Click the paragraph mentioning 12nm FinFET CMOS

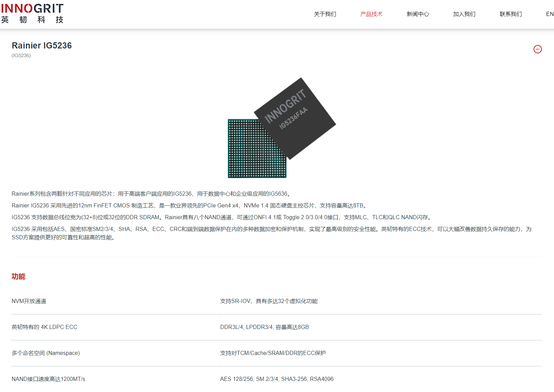(190, 205)
